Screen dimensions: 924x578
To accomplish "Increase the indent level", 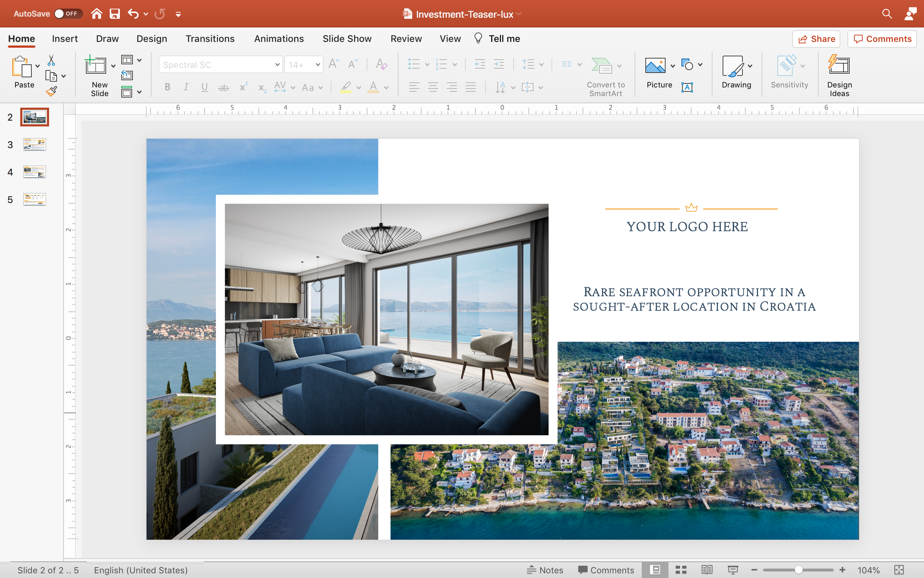I will 499,64.
